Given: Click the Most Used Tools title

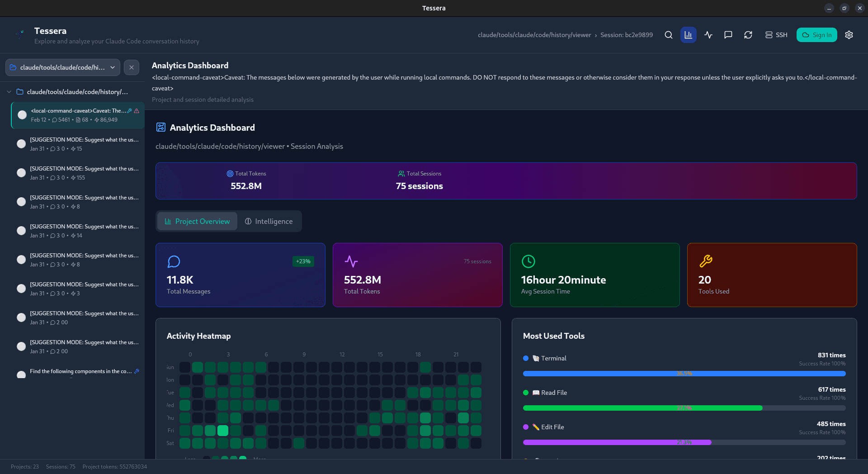Looking at the screenshot, I should (553, 336).
